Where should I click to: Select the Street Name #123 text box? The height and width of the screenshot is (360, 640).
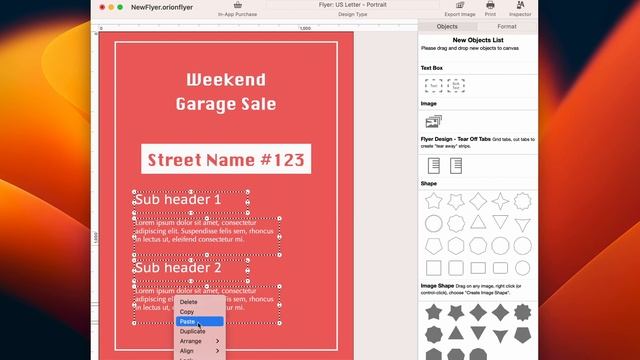[226, 159]
